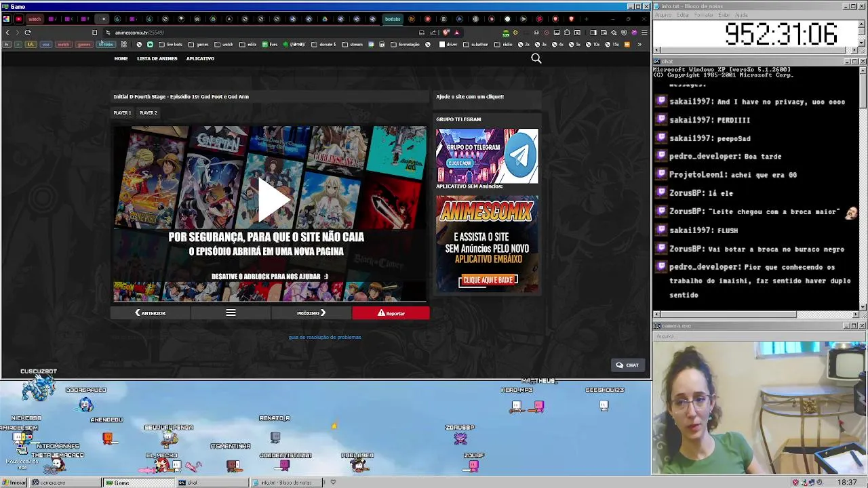This screenshot has width=868, height=488.
Task: Open a new browser tab with plus
Action: pos(586,19)
